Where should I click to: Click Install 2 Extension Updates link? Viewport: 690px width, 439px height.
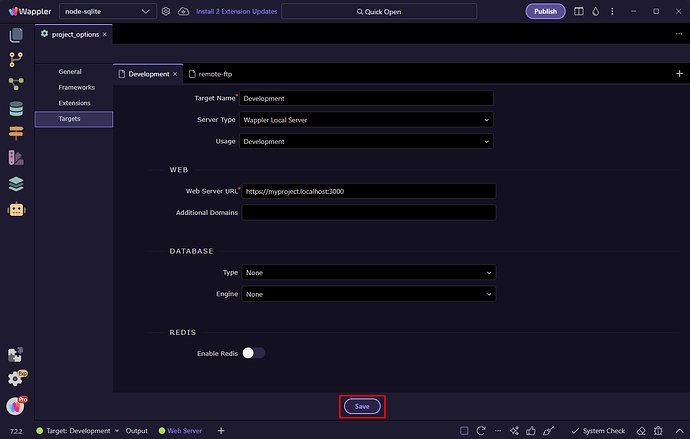point(235,11)
